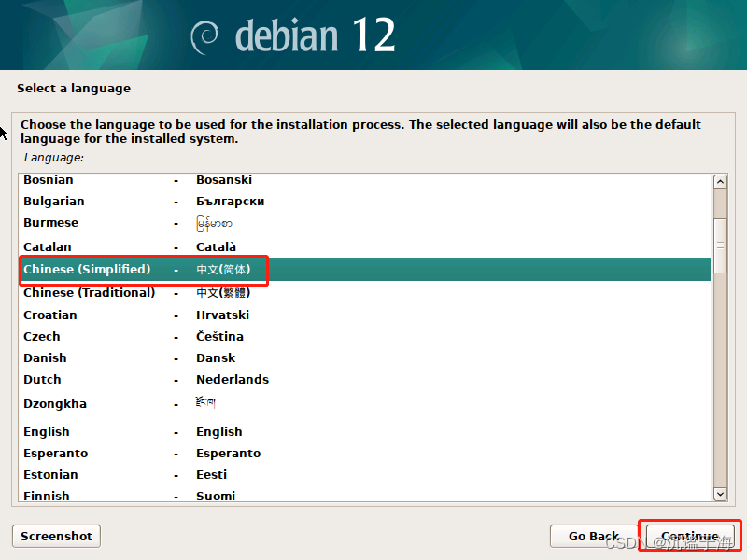Click the Screenshot button

coord(56,536)
